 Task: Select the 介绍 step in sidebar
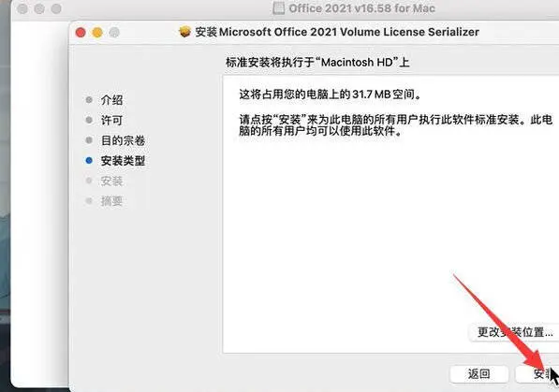[111, 100]
